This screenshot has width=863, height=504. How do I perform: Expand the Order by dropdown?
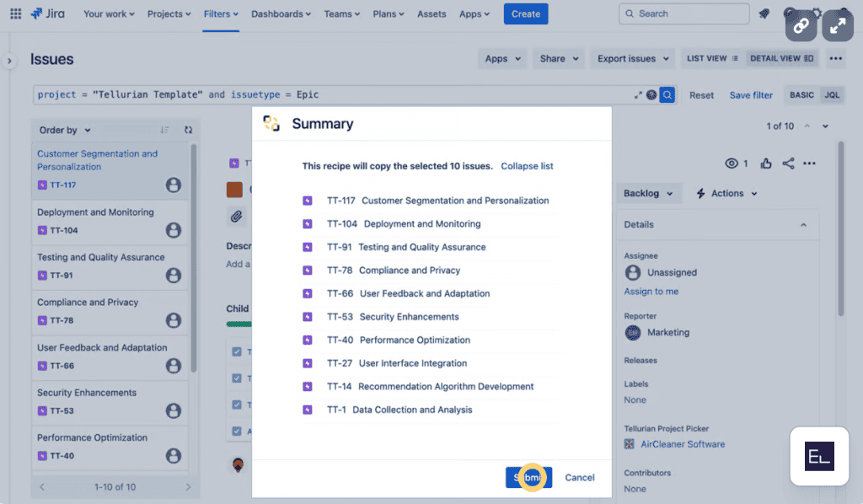pyautogui.click(x=65, y=130)
